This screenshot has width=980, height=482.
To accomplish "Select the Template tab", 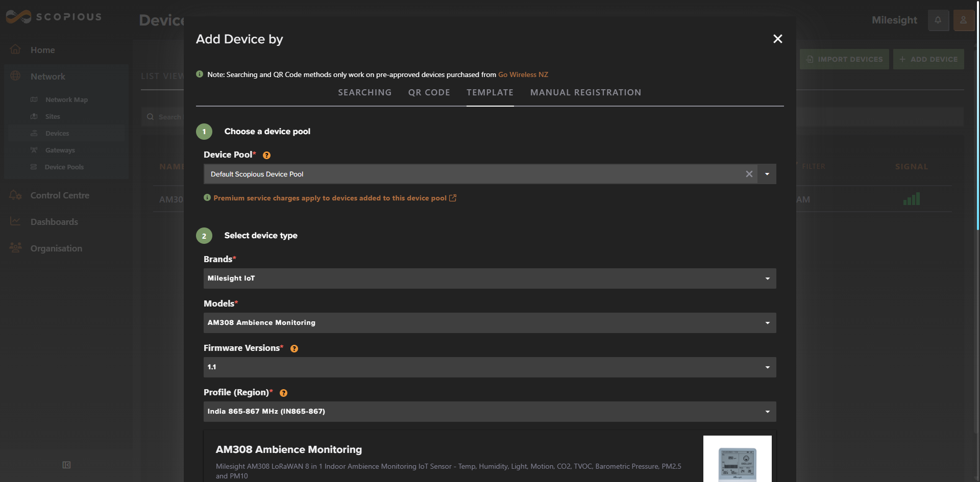I will pos(490,92).
